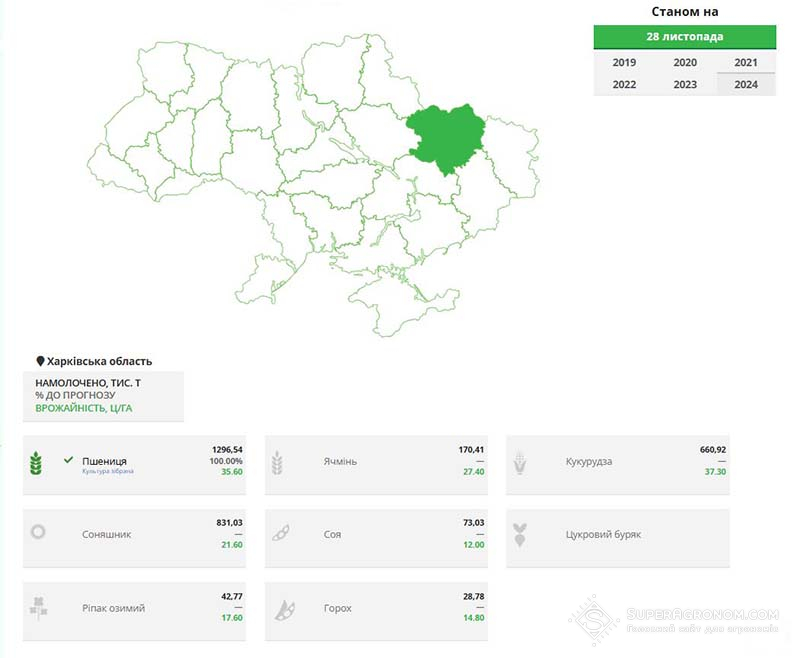Select year 2019
This screenshot has width=800, height=658.
(624, 62)
